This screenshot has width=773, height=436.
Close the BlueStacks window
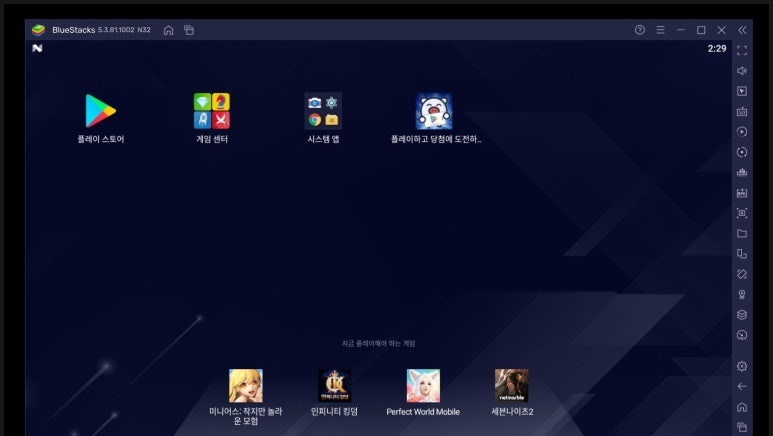tap(721, 30)
